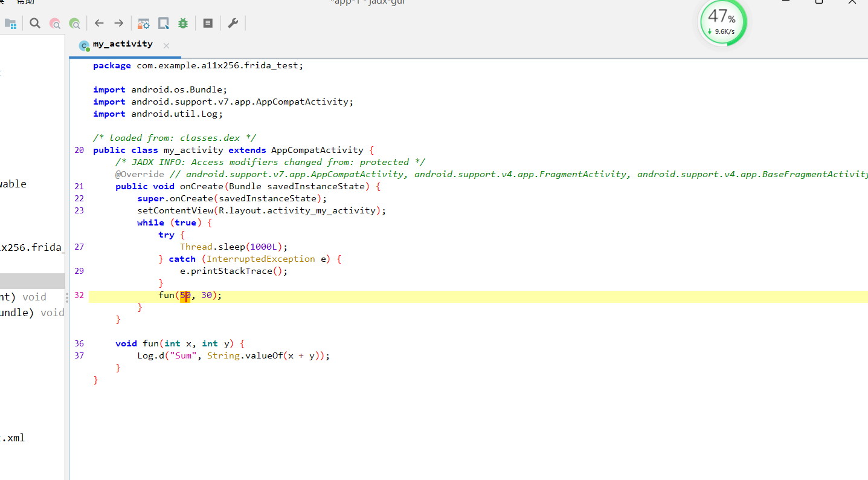This screenshot has width=868, height=480.
Task: Open text search magnifier icon
Action: pos(35,24)
